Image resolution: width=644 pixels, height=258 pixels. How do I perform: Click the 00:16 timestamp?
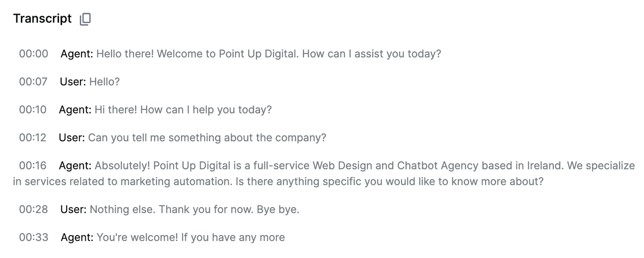33,165
